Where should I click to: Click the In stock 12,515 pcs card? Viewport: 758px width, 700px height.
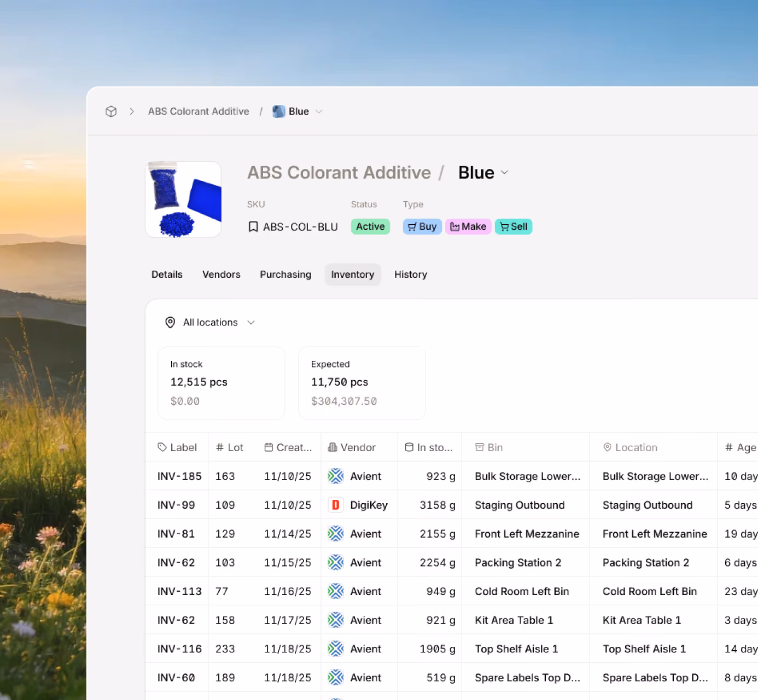[x=221, y=383]
